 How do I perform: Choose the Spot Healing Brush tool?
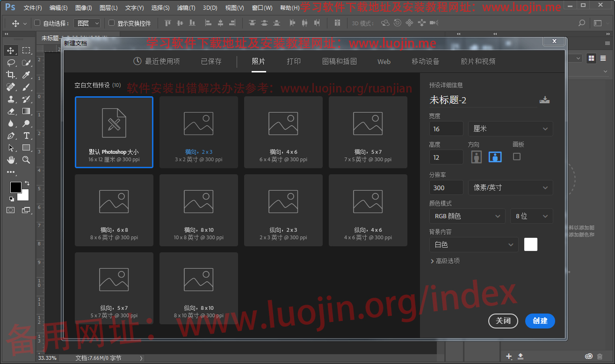(11, 87)
